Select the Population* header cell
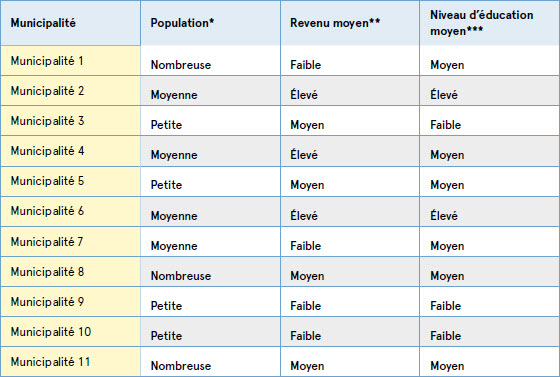Image resolution: width=560 pixels, height=377 pixels. tap(210, 23)
